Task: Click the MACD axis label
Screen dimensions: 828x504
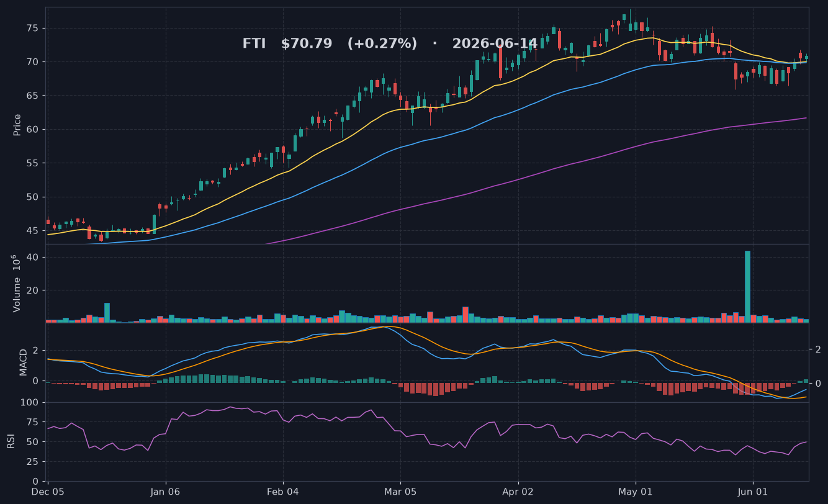Action: tap(24, 362)
